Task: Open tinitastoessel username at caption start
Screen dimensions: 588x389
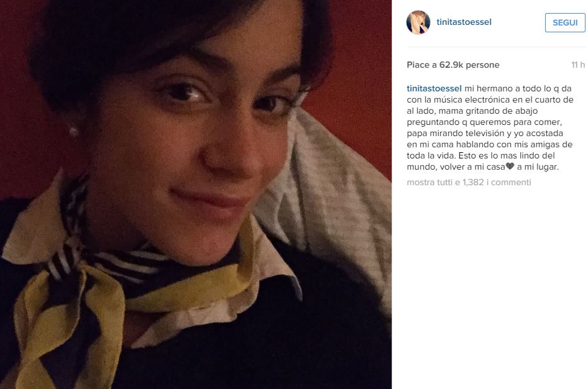Action: pyautogui.click(x=434, y=88)
